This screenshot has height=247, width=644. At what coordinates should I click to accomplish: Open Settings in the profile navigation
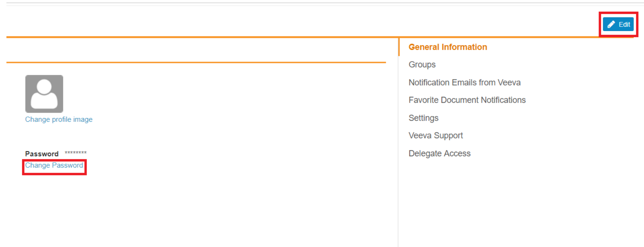click(424, 118)
